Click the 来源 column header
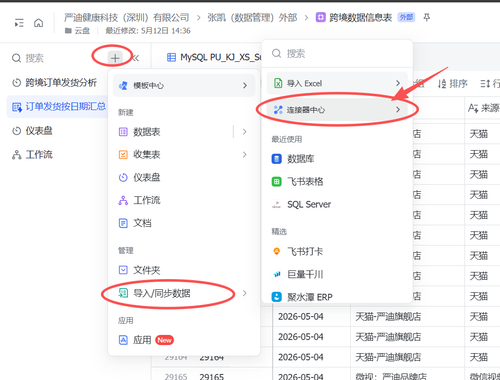Image resolution: width=500 pixels, height=380 pixels. [x=483, y=108]
